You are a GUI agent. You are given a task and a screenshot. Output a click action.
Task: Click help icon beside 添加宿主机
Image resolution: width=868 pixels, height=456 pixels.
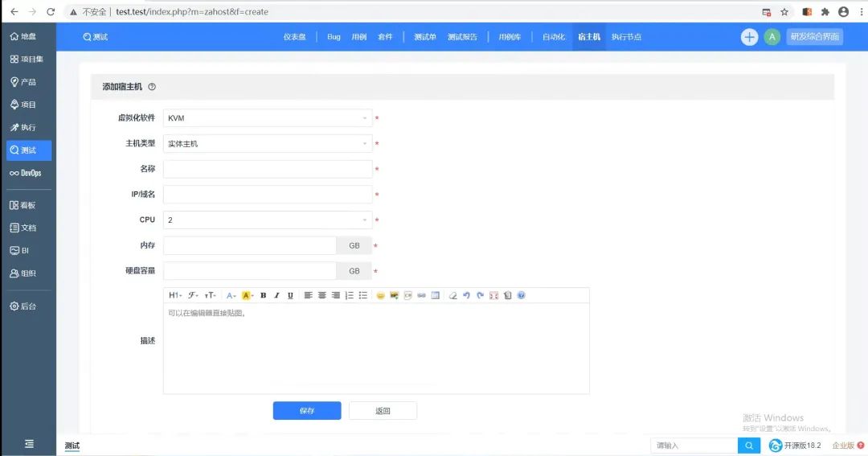[152, 87]
